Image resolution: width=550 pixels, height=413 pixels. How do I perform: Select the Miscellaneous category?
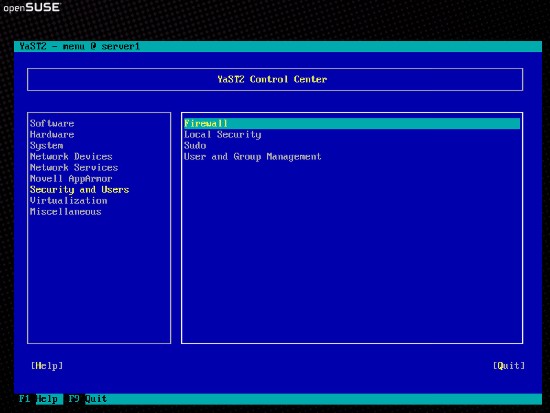pyautogui.click(x=66, y=212)
